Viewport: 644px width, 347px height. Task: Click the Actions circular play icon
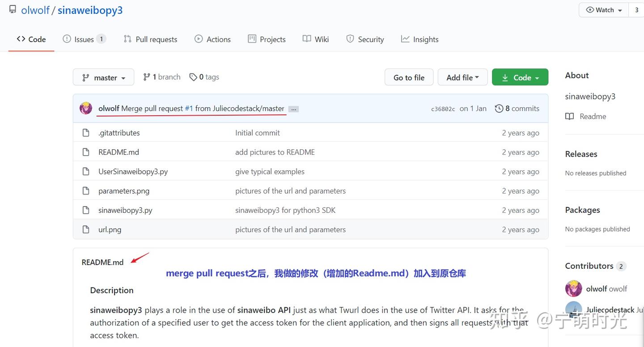(x=198, y=39)
